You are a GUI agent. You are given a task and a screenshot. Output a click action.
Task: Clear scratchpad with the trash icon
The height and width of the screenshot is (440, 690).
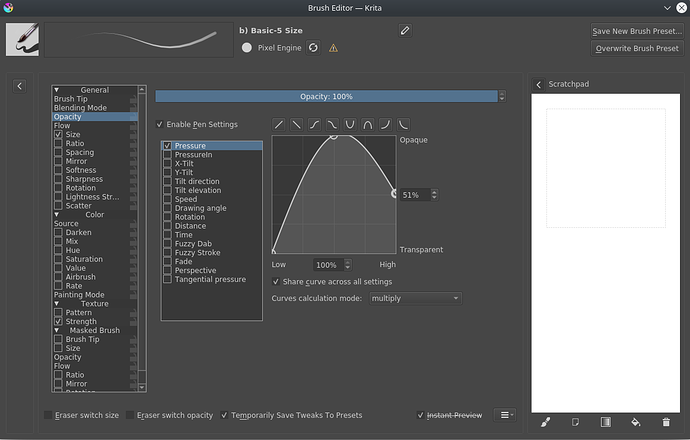[666, 423]
